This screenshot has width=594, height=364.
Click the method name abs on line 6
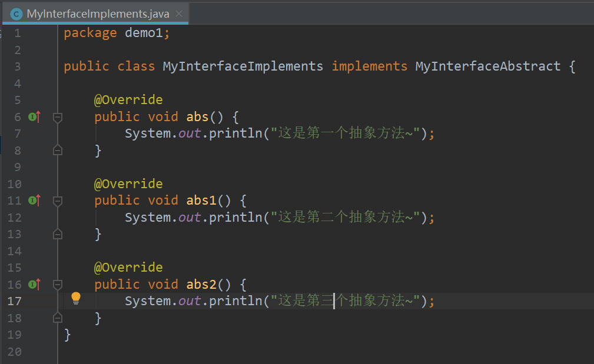197,116
